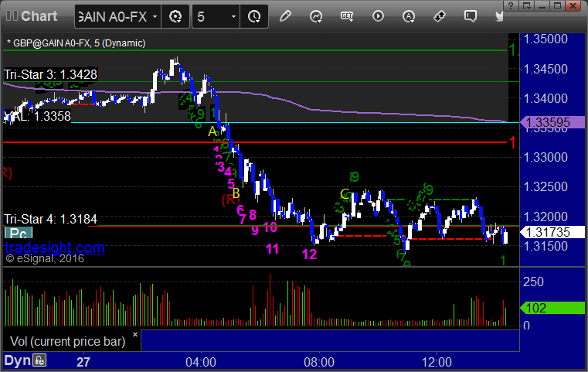Expand the symbol GAIN A0-FX dropdown arrow
Screen dimensions: 588x372
[155, 17]
